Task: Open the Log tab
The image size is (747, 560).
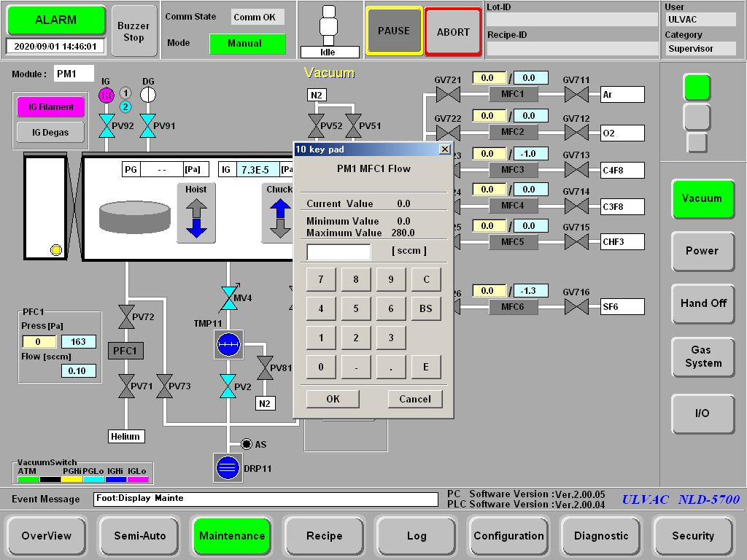Action: [x=417, y=536]
